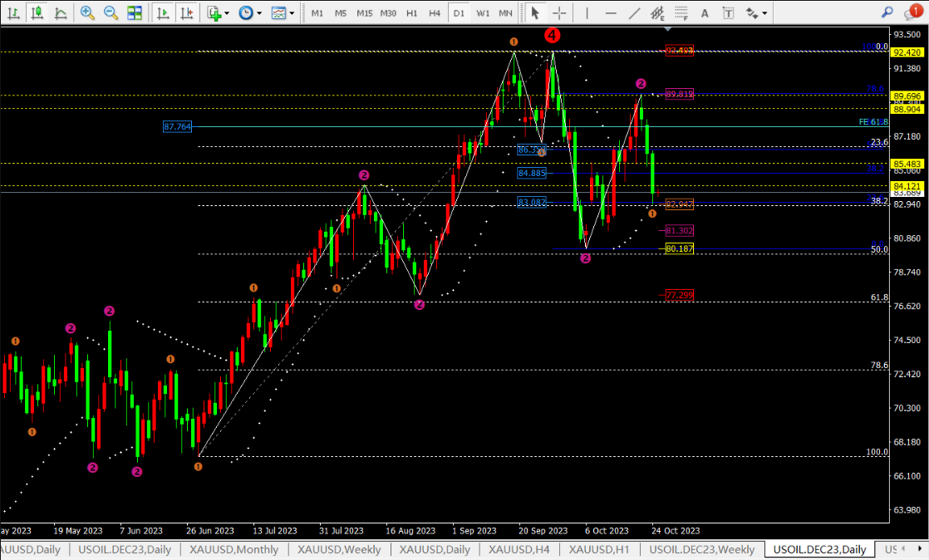Open indicators dropdown arrow
The width and height of the screenshot is (929, 560).
(x=227, y=13)
